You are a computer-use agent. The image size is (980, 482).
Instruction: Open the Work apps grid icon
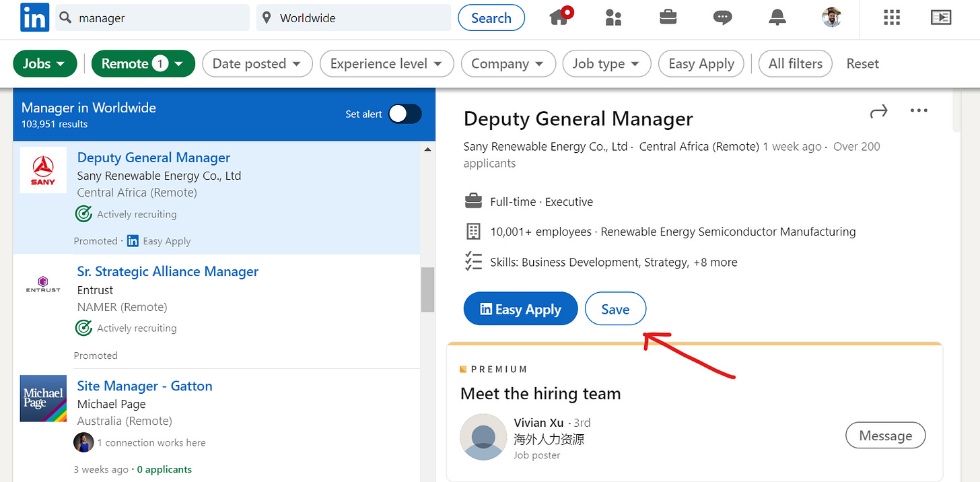892,18
